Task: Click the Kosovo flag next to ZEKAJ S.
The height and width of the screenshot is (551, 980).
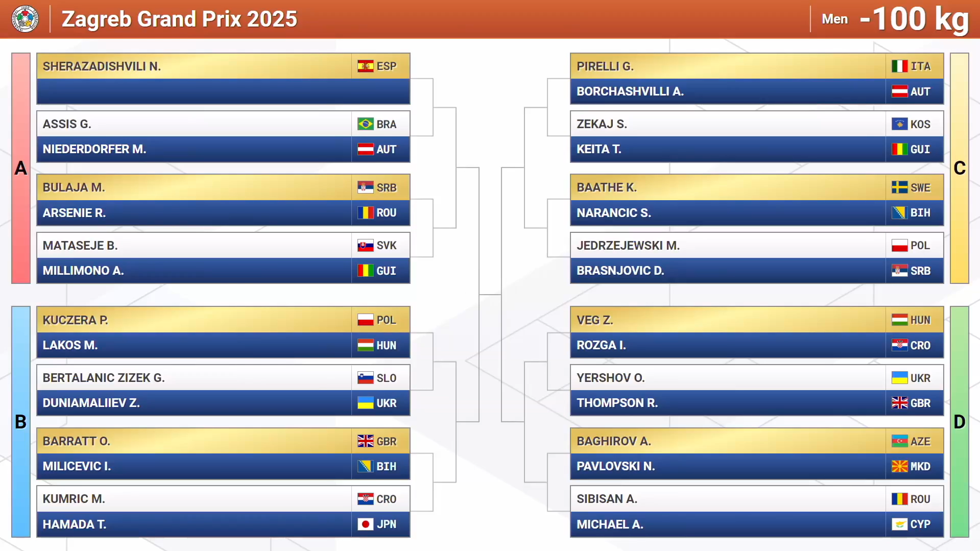Action: pyautogui.click(x=899, y=124)
